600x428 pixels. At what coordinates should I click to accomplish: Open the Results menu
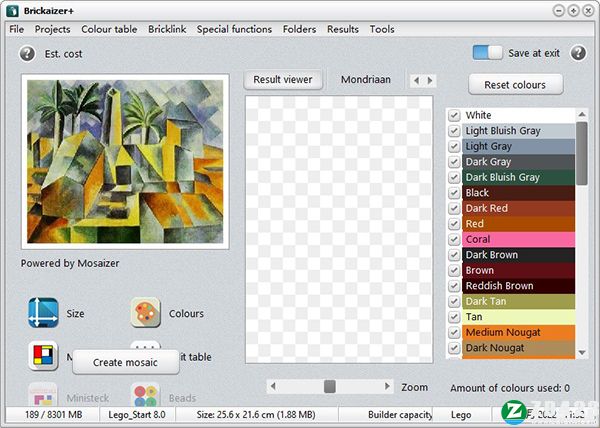tap(343, 29)
